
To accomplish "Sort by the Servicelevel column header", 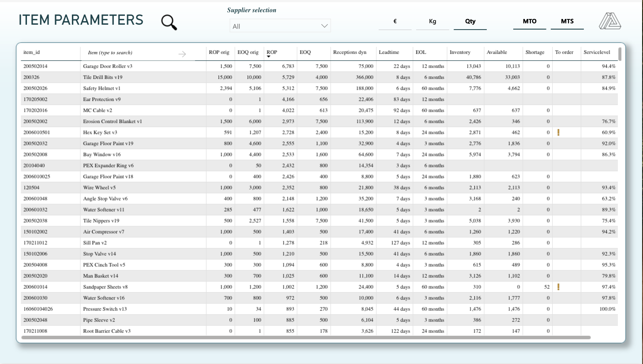I will coord(597,52).
